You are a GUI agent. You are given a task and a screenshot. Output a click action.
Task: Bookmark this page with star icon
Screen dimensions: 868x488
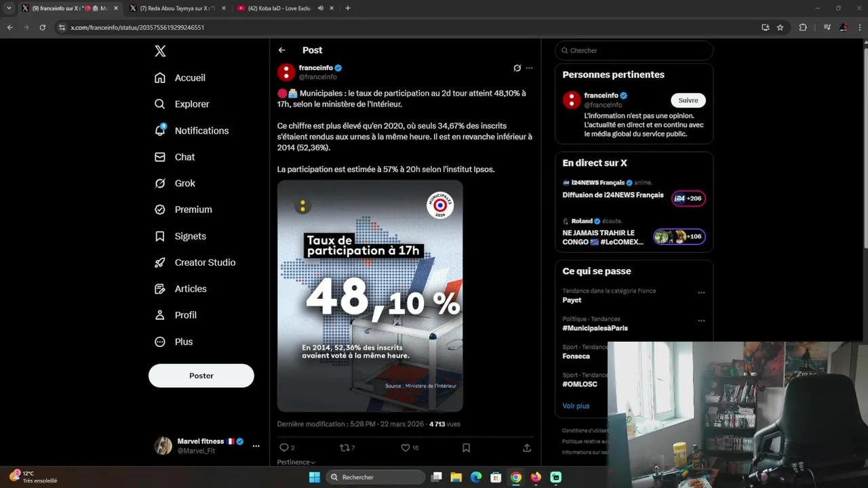pyautogui.click(x=780, y=28)
